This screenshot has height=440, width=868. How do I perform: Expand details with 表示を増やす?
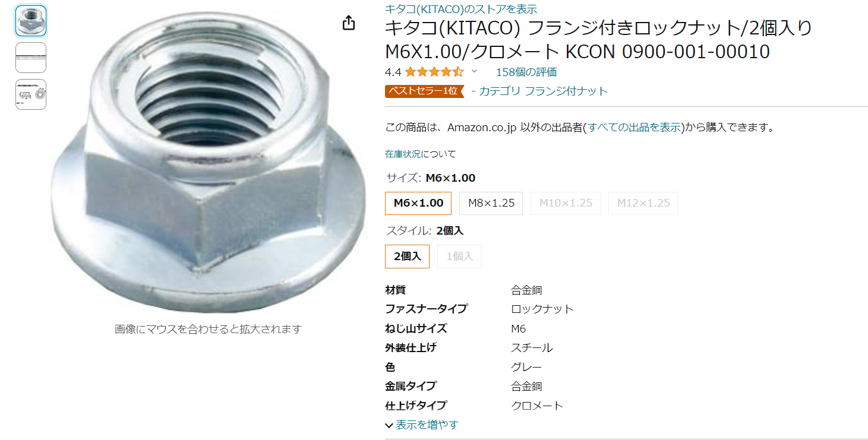(x=427, y=425)
